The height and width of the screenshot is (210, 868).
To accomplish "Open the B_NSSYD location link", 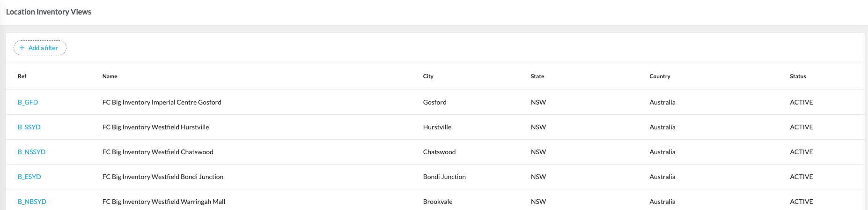I will tap(31, 152).
